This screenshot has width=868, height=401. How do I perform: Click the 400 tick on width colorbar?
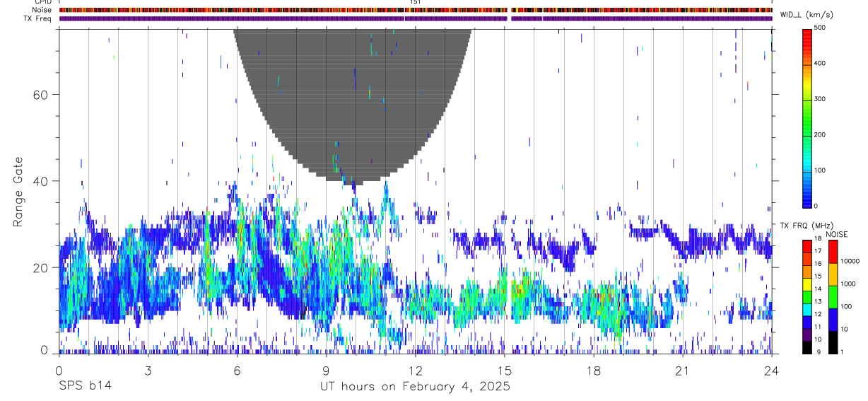pos(820,64)
